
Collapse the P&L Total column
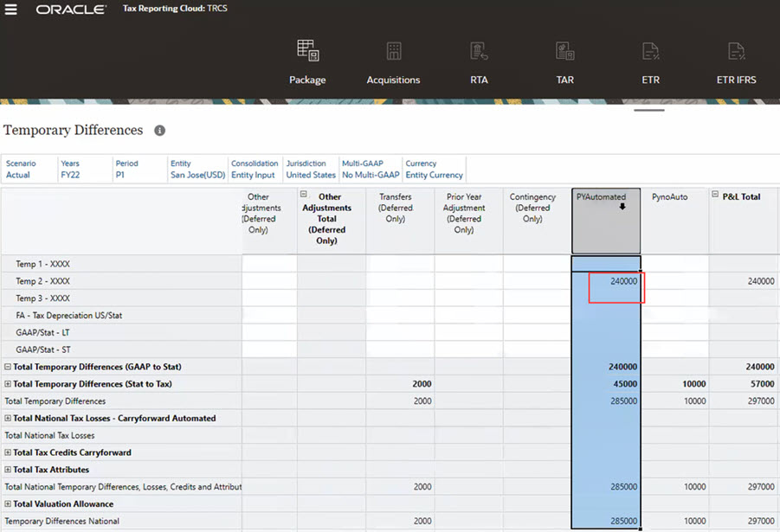[716, 195]
